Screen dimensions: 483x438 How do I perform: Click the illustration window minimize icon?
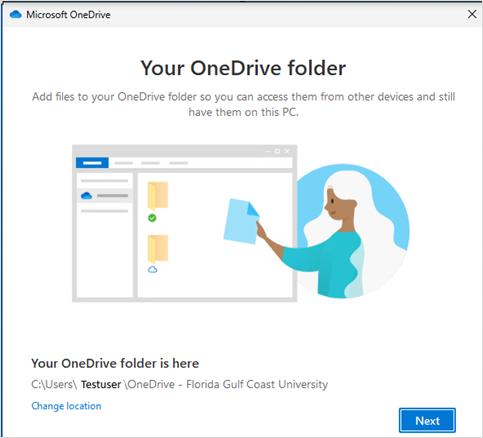coord(268,151)
